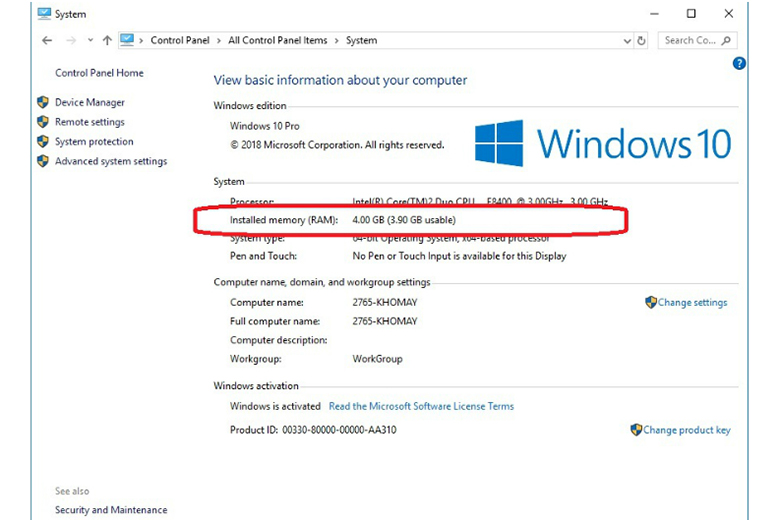Click the shield icon next to Change settings
The image size is (780, 520).
pos(650,302)
